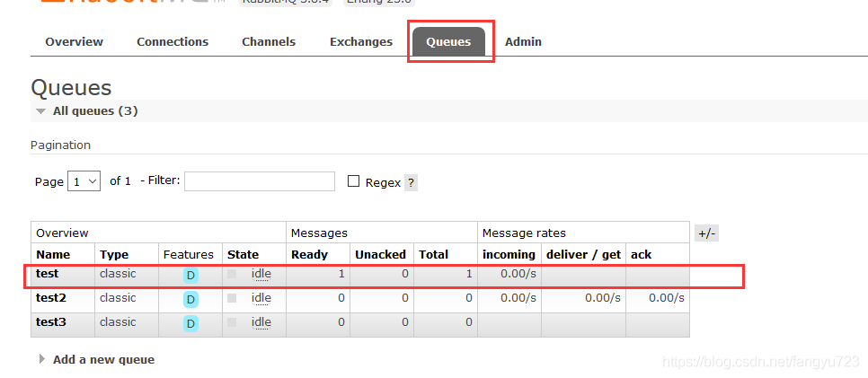This screenshot has height=378, width=868.
Task: Click the state indicator square for test
Action: tap(233, 274)
